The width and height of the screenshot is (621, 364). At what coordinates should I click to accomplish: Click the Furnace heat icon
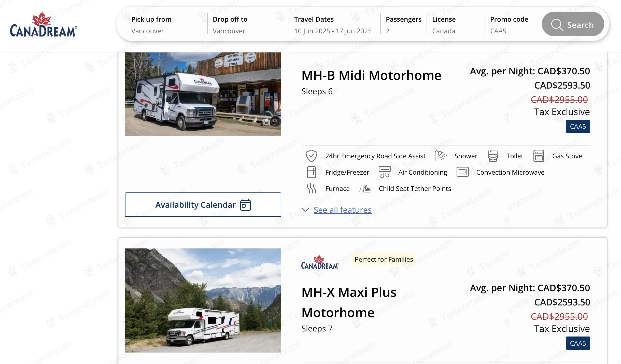[311, 188]
